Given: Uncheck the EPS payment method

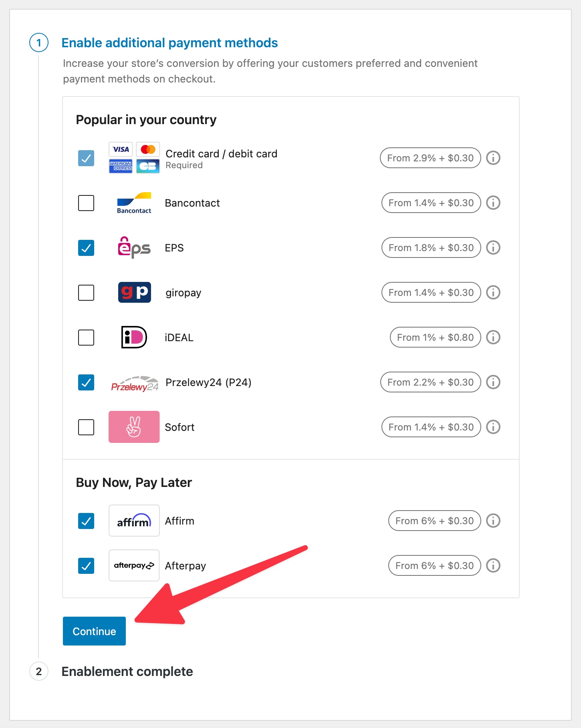Looking at the screenshot, I should (x=86, y=248).
